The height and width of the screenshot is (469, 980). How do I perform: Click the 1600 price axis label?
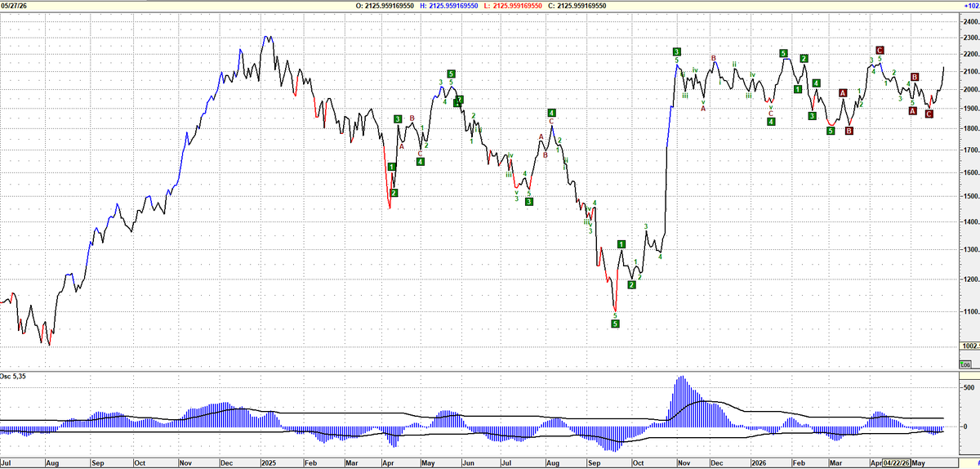pos(970,172)
